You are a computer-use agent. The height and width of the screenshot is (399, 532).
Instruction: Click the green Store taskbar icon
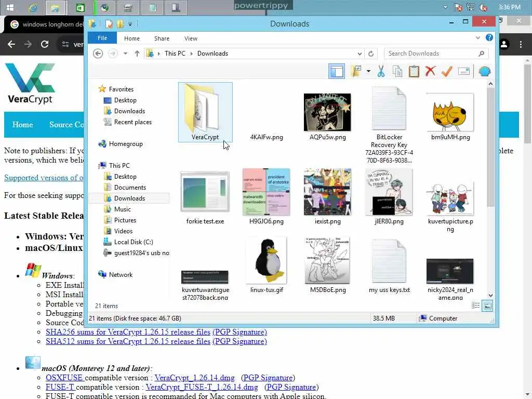79,7
